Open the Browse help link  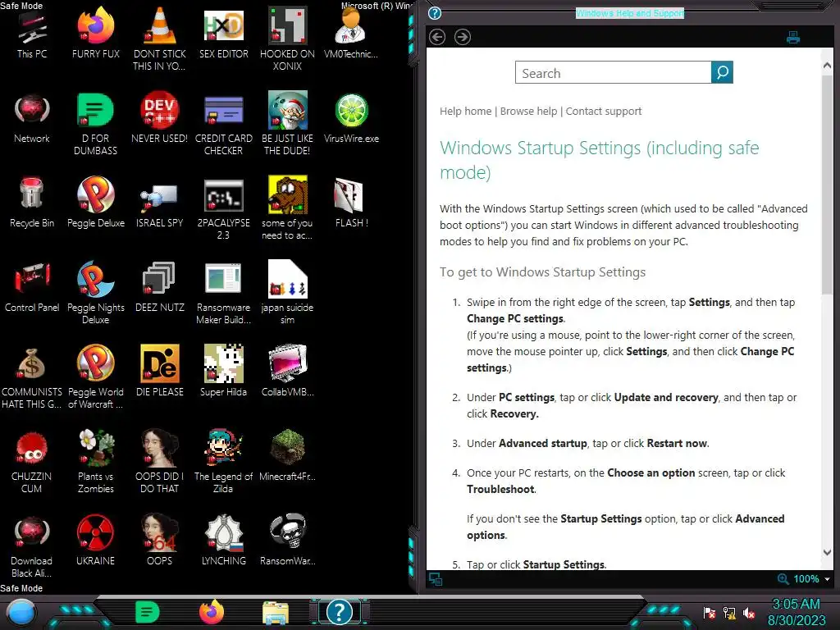[529, 111]
